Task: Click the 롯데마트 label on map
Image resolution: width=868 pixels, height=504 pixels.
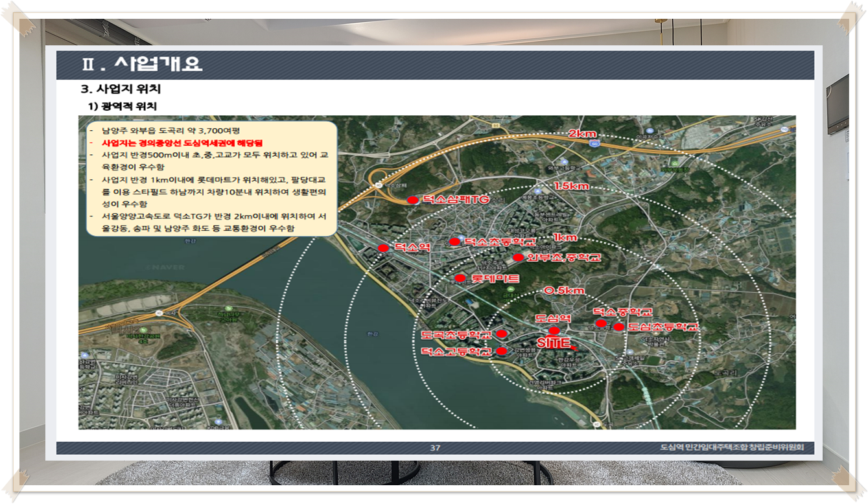Action: (495, 279)
